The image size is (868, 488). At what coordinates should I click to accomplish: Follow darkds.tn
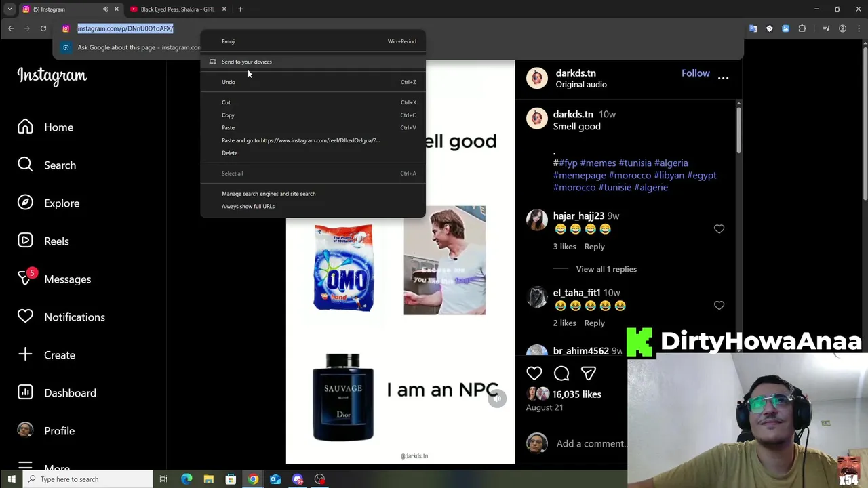(695, 73)
